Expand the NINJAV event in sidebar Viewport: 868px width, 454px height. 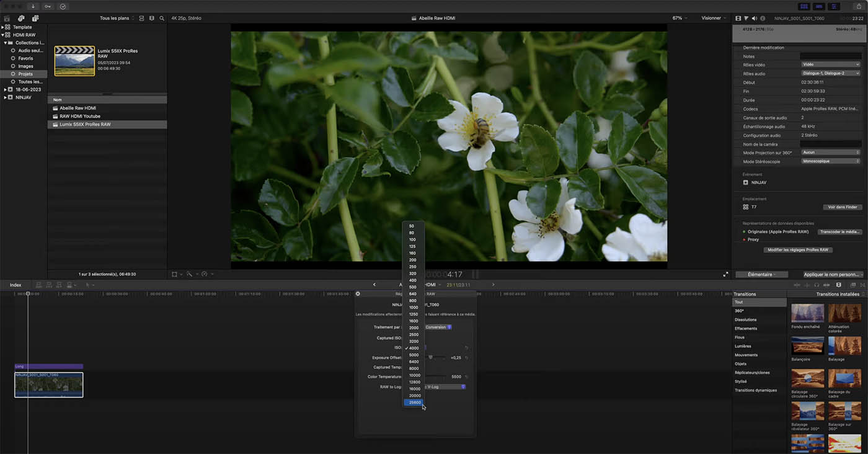click(5, 97)
